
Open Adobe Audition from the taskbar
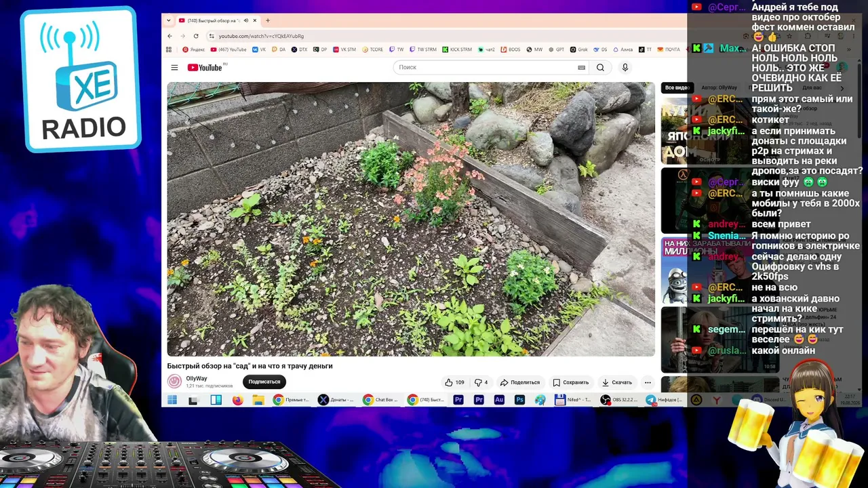499,400
